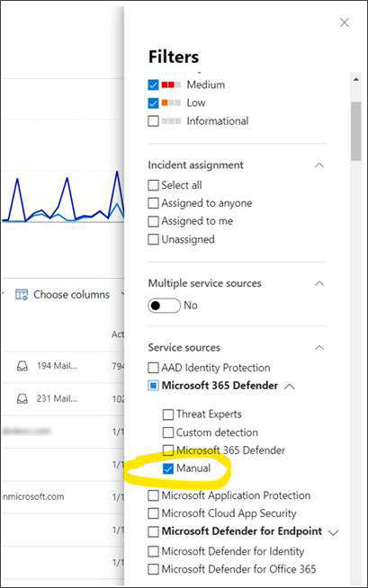Collapse the Incident assignment section

[x=319, y=165]
